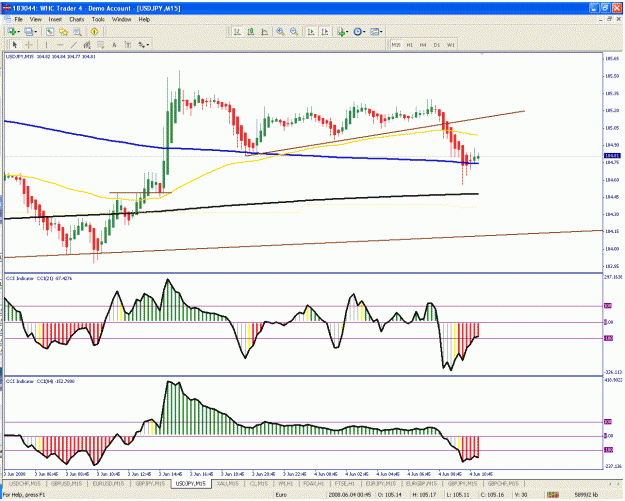Switch to the FTSE,H1 chart tab

point(345,483)
